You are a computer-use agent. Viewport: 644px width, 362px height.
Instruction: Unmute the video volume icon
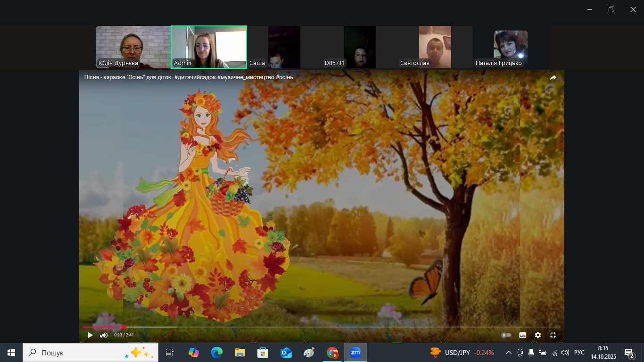104,335
